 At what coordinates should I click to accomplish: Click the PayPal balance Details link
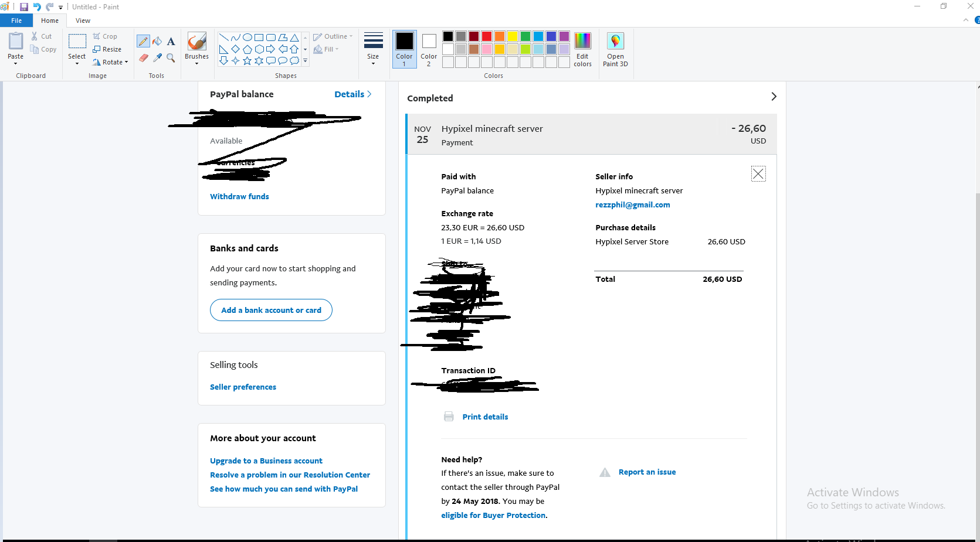click(x=353, y=94)
